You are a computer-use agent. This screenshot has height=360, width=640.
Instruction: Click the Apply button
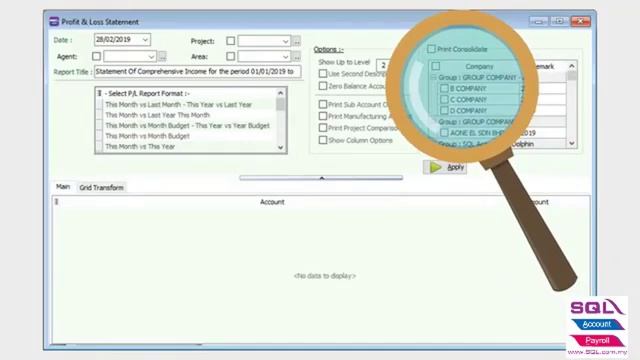[445, 167]
